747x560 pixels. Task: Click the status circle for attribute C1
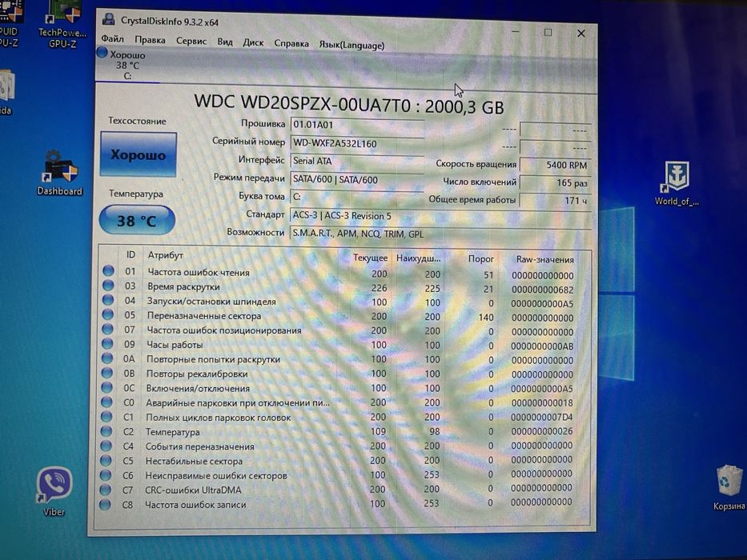coord(106,417)
